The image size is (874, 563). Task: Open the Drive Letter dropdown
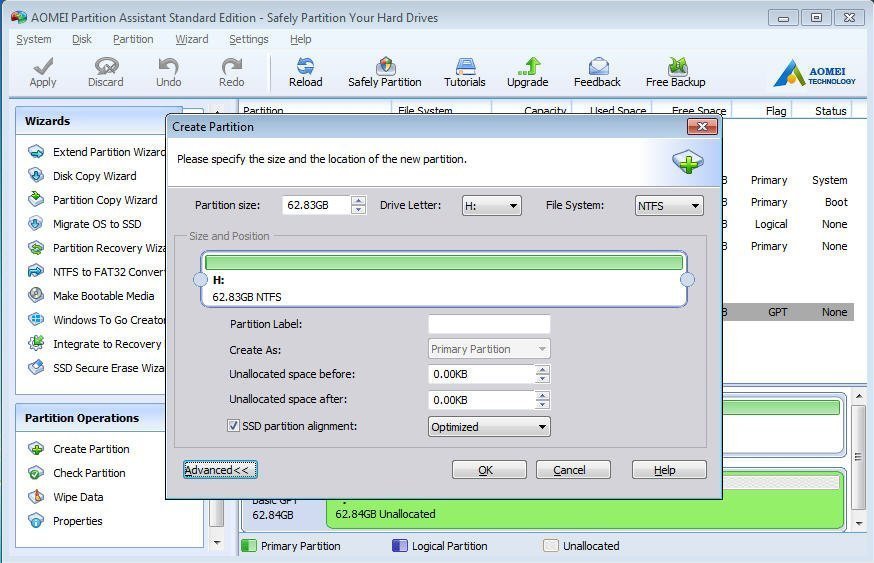(x=492, y=206)
